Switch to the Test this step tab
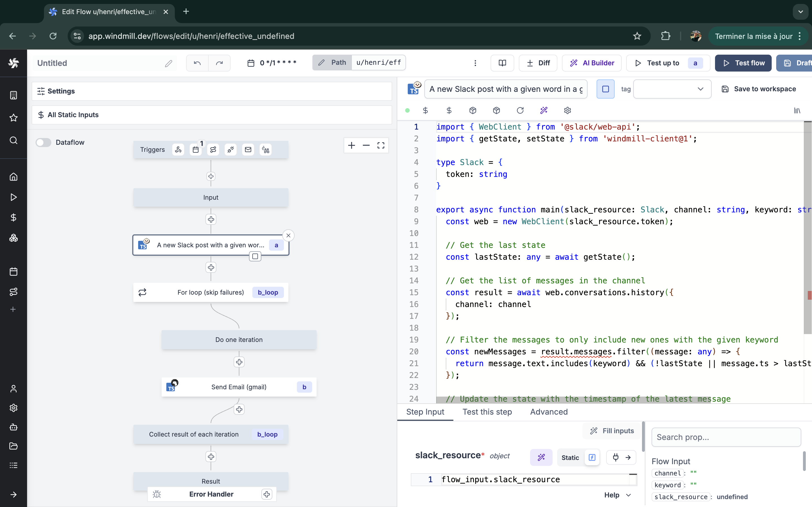Screen dimensions: 812x507 (x=487, y=412)
